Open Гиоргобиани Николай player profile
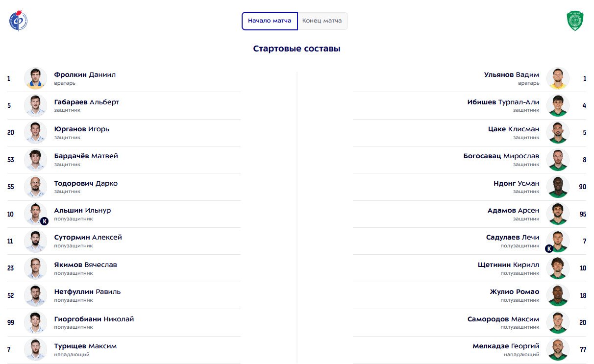Screen dimensions: 594x364 point(94,319)
